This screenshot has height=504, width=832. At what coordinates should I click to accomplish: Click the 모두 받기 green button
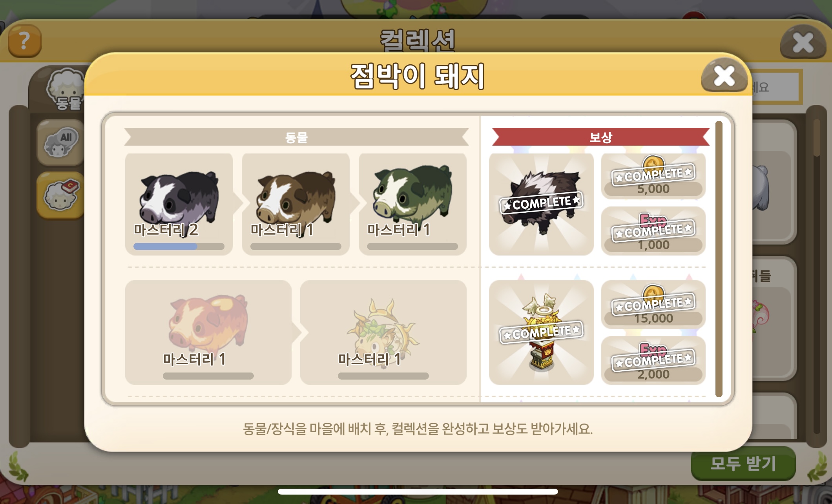[x=743, y=464]
